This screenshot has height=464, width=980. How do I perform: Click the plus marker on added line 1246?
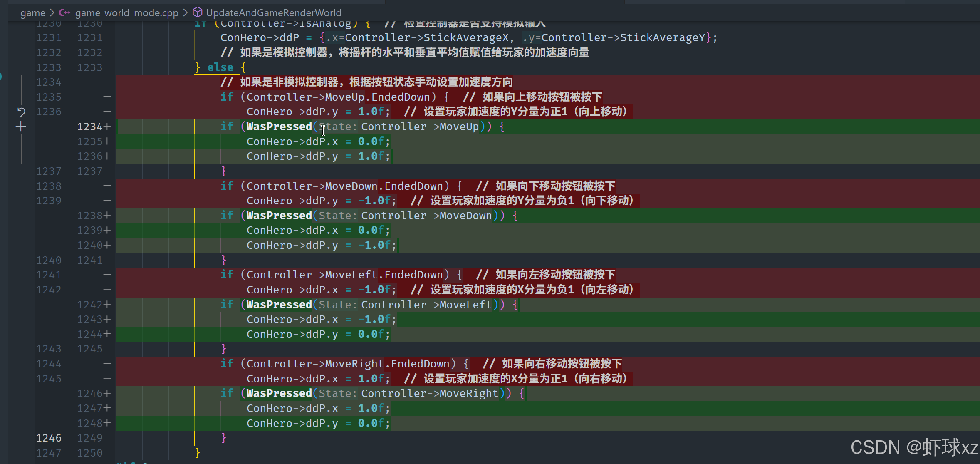[x=107, y=393]
